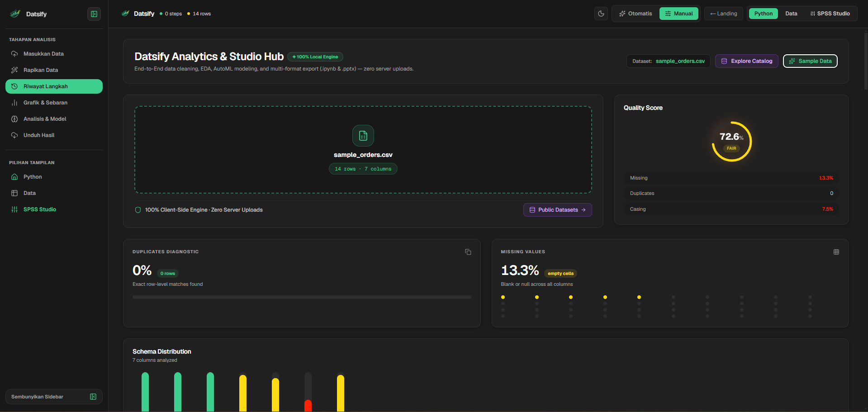Click the 14 rows indicator in top bar
This screenshot has width=868, height=412.
pos(199,14)
